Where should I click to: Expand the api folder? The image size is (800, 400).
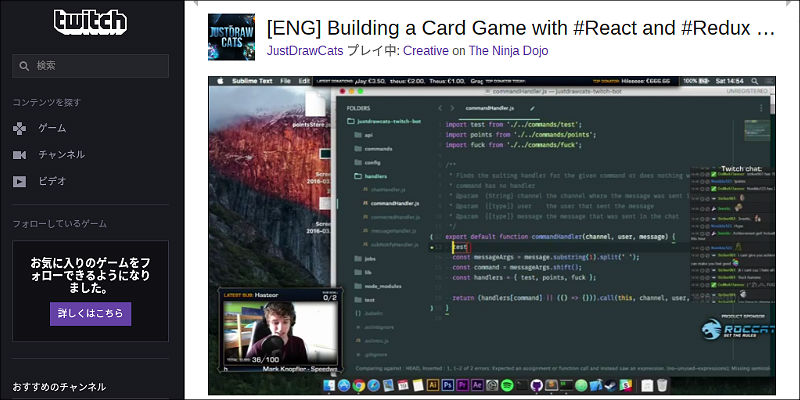click(363, 135)
